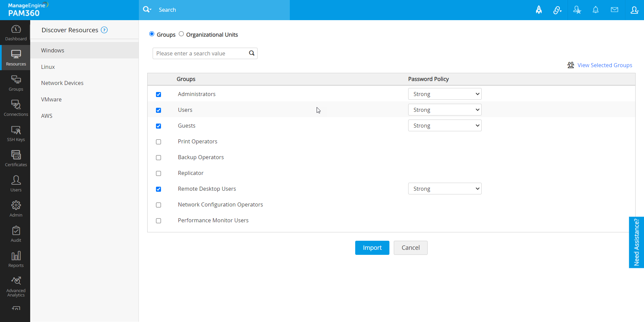Click the notifications bell icon

[595, 10]
